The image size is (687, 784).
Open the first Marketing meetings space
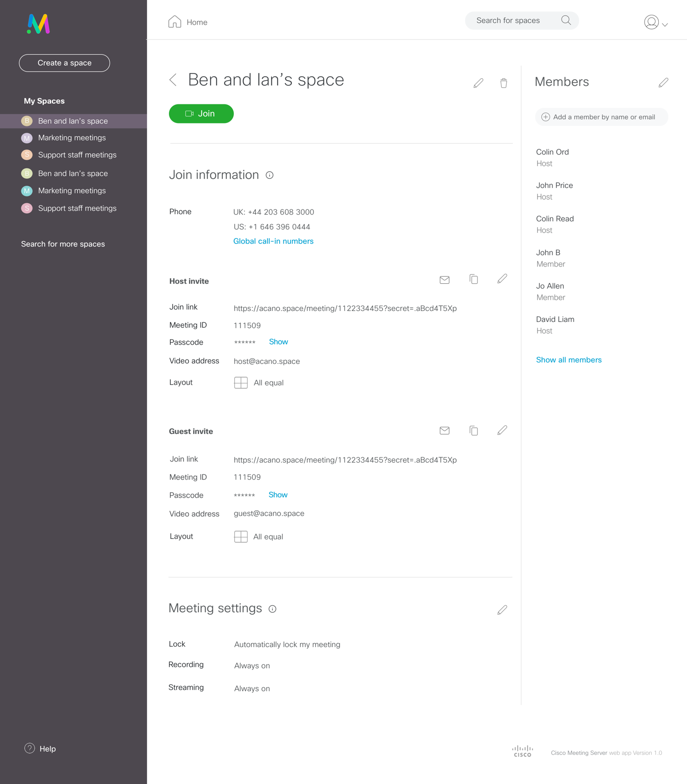click(x=72, y=138)
